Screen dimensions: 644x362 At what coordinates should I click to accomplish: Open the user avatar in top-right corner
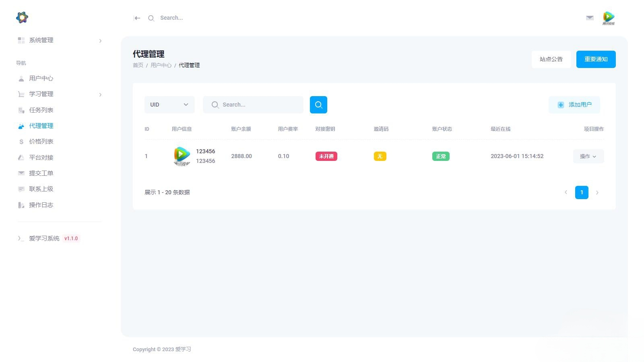click(x=609, y=18)
